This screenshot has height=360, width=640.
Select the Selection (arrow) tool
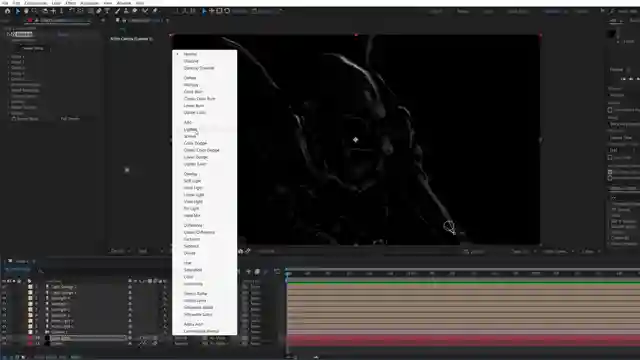[x=18, y=11]
